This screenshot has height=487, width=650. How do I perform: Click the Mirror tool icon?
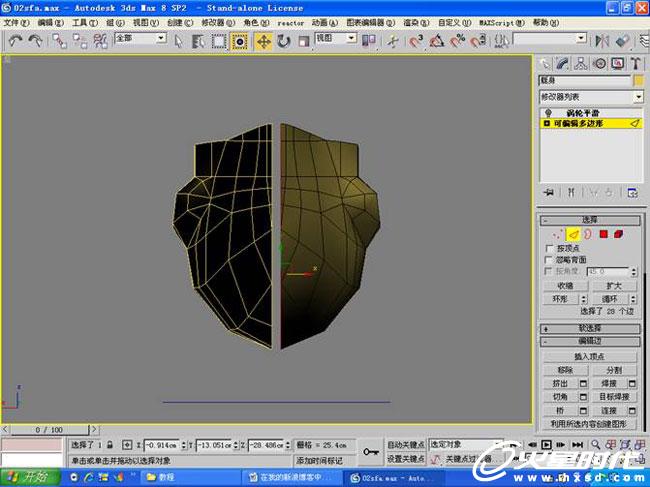pyautogui.click(x=602, y=41)
